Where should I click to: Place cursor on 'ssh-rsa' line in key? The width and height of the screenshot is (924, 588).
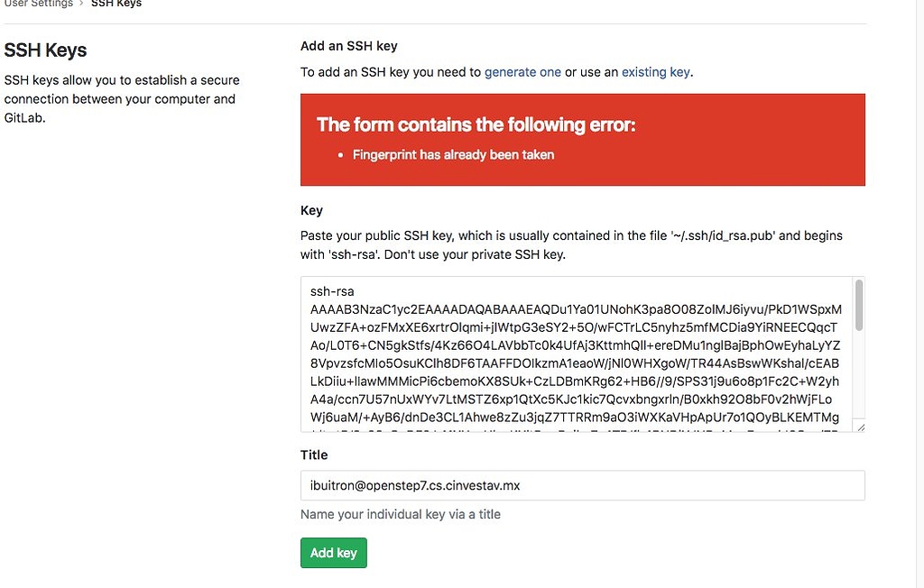[x=332, y=291]
